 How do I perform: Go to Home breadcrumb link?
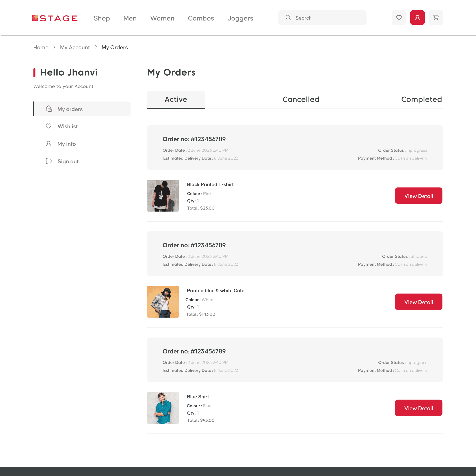41,47
